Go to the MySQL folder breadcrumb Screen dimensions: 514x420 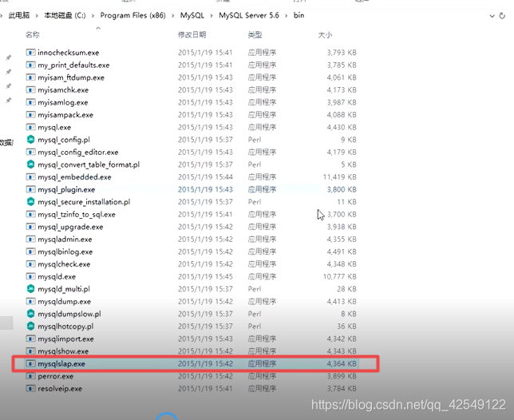(192, 15)
